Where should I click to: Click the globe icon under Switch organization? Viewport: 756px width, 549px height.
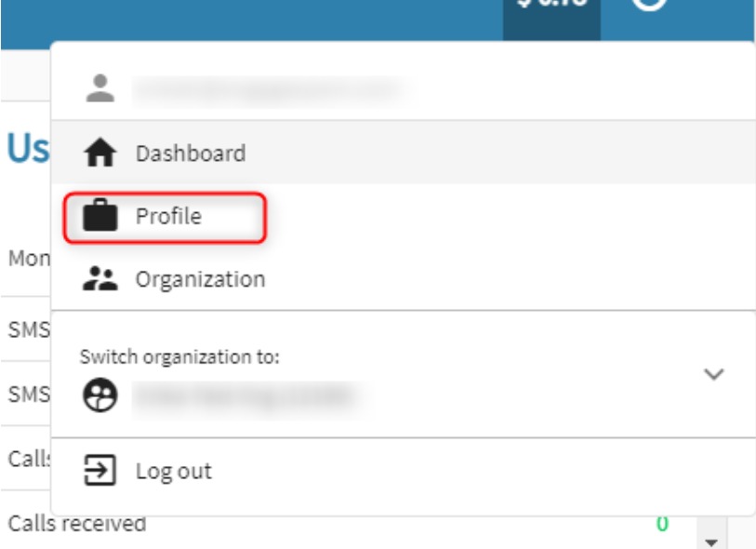[97, 395]
